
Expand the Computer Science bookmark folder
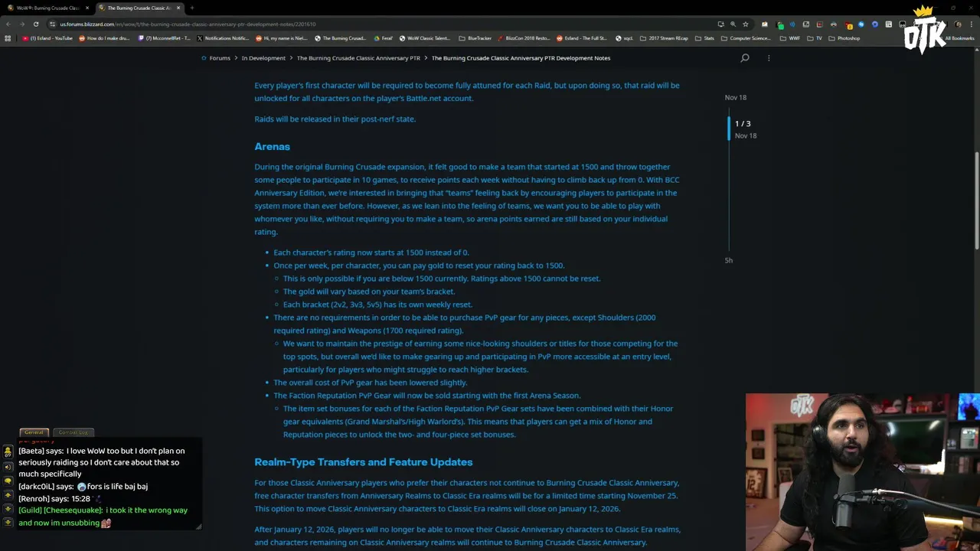(746, 38)
